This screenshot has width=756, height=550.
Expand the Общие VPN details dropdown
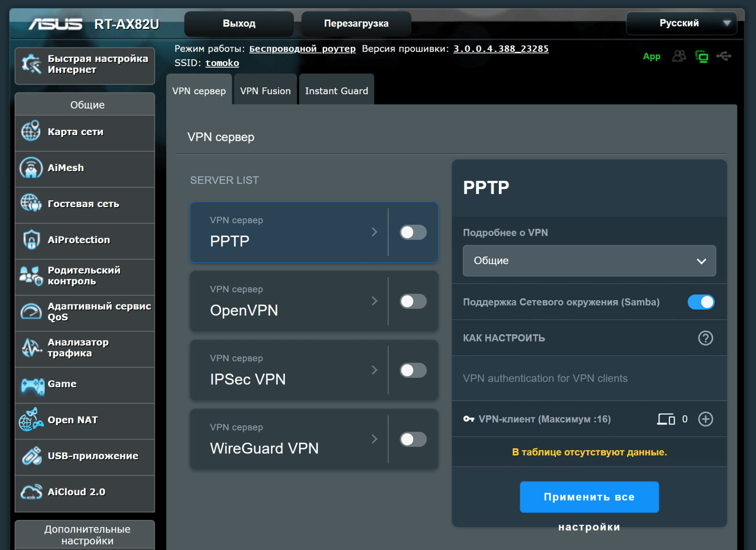click(x=589, y=261)
